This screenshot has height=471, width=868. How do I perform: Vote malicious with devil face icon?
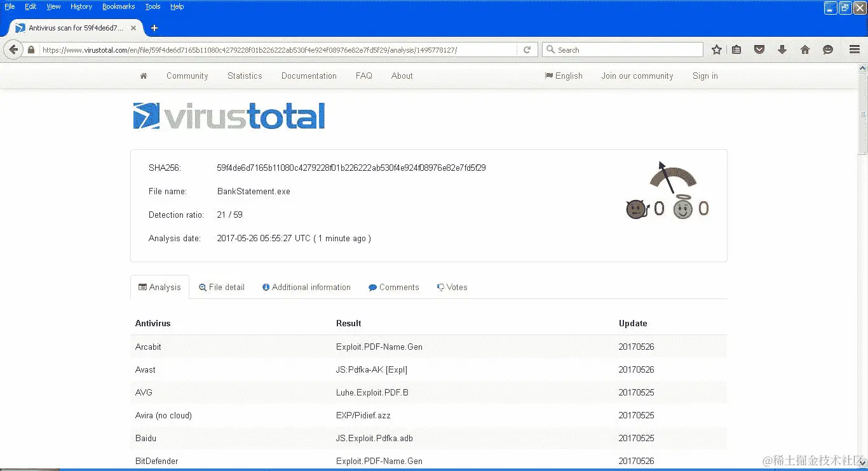coord(637,209)
